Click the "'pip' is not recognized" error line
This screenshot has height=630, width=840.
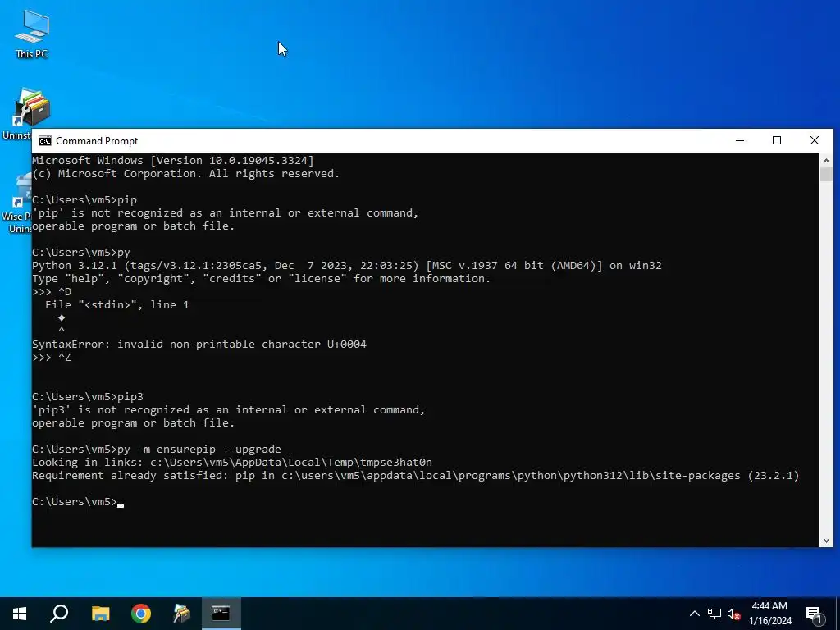225,212
